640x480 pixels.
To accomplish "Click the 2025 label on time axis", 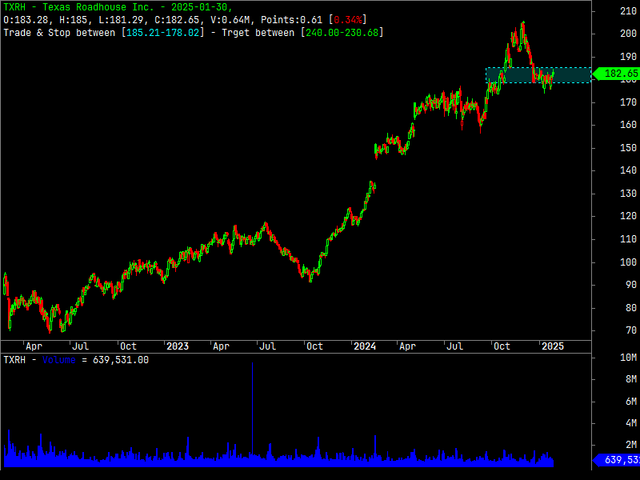I will [552, 347].
